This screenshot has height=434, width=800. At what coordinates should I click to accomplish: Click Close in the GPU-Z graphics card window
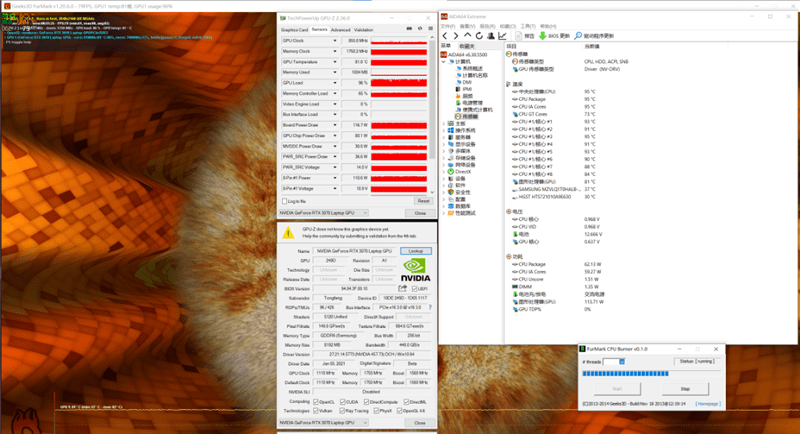coord(420,423)
